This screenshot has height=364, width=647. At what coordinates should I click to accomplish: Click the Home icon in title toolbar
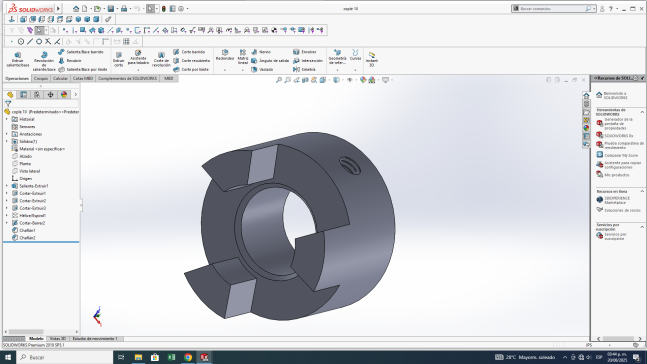click(x=76, y=9)
